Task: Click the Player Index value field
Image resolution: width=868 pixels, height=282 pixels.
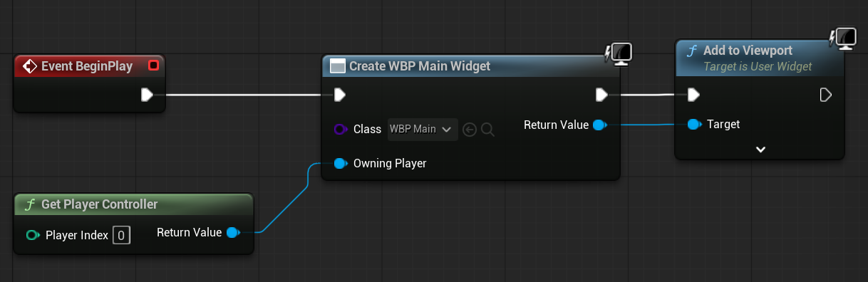Action: tap(121, 235)
